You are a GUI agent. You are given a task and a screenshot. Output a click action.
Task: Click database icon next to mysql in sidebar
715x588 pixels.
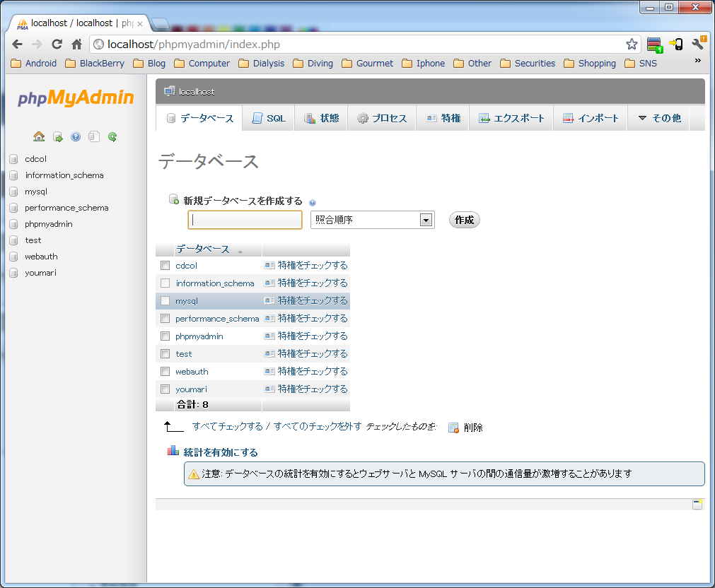[13, 192]
